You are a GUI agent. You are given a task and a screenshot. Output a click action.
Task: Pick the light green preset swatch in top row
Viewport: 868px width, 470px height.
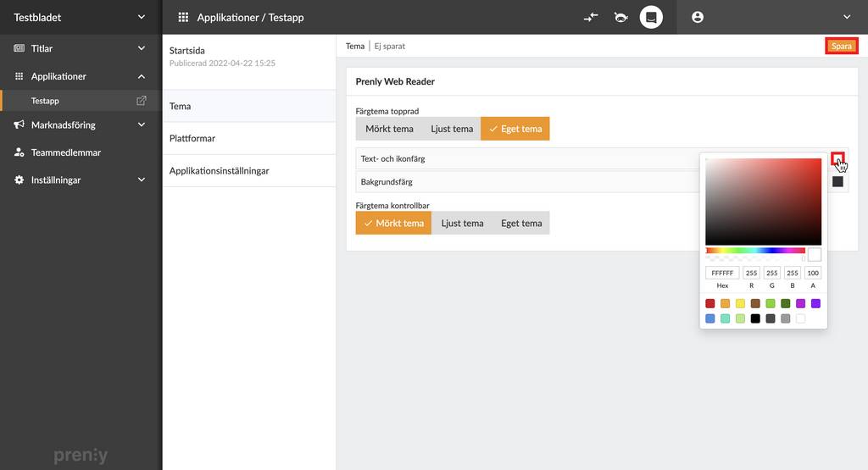click(771, 303)
